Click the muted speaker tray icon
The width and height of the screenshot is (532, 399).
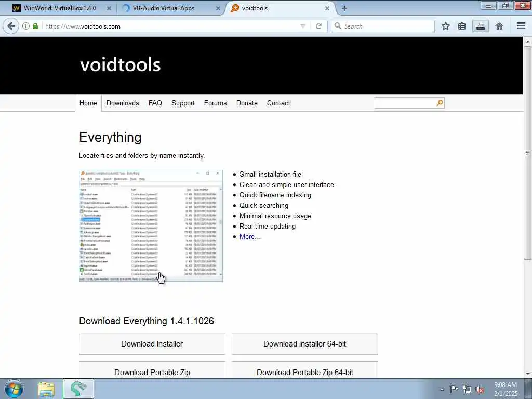click(x=480, y=390)
